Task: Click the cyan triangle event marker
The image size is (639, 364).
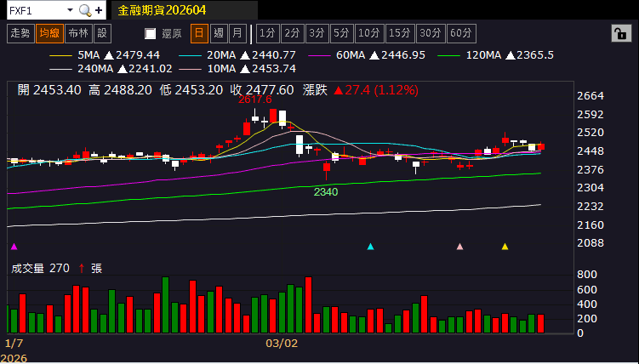Action: tap(370, 247)
